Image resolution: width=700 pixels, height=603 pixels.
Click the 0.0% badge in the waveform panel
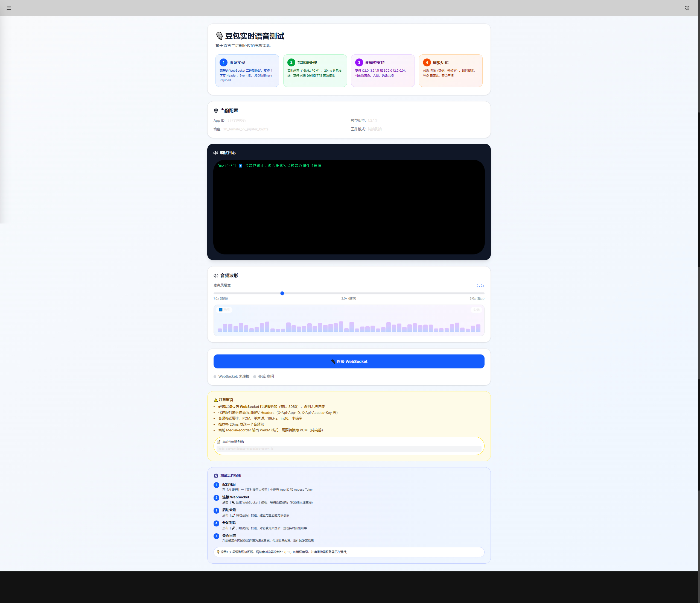tap(476, 310)
